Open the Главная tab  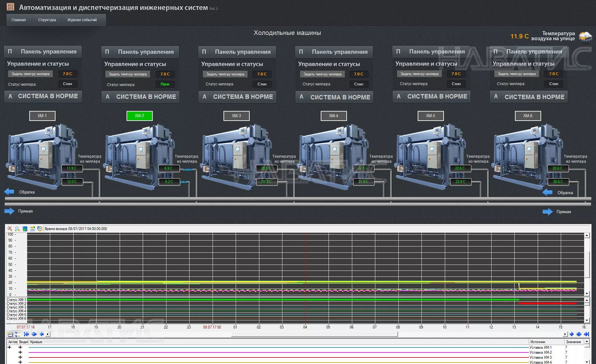click(x=19, y=20)
